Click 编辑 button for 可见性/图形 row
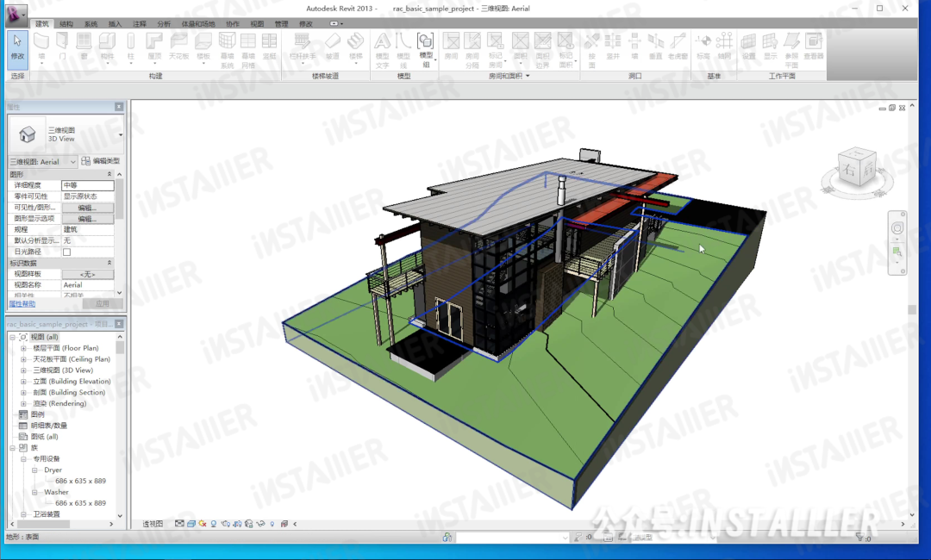The height and width of the screenshot is (560, 931). [87, 208]
